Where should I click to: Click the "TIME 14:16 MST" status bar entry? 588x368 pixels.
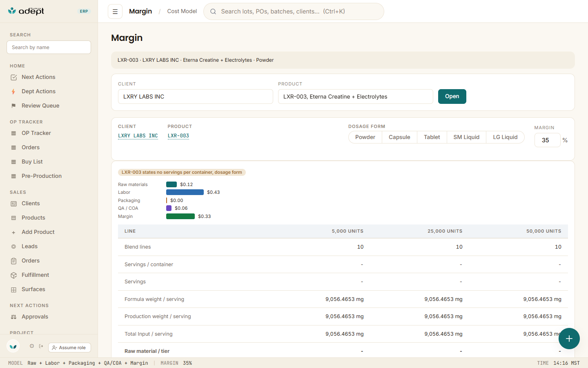[x=559, y=363]
